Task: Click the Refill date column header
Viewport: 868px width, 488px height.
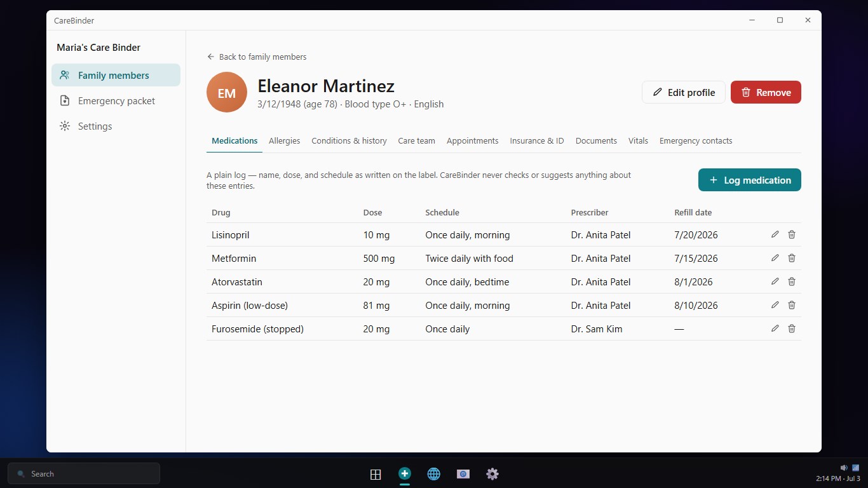Action: click(x=693, y=212)
